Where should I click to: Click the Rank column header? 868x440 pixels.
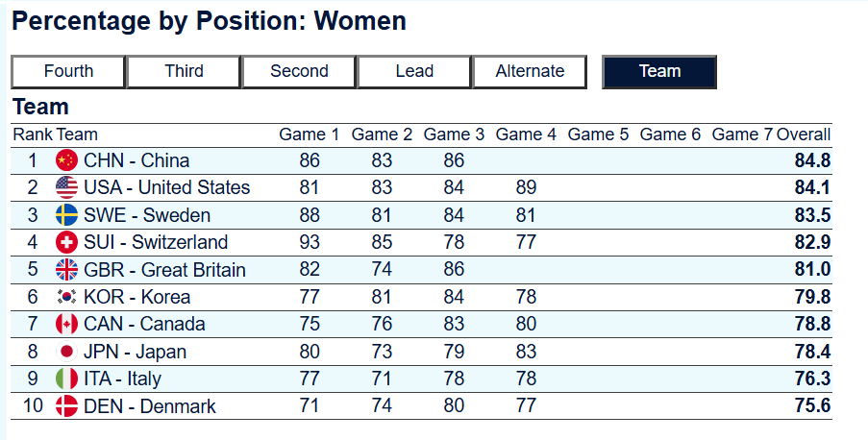tap(32, 134)
